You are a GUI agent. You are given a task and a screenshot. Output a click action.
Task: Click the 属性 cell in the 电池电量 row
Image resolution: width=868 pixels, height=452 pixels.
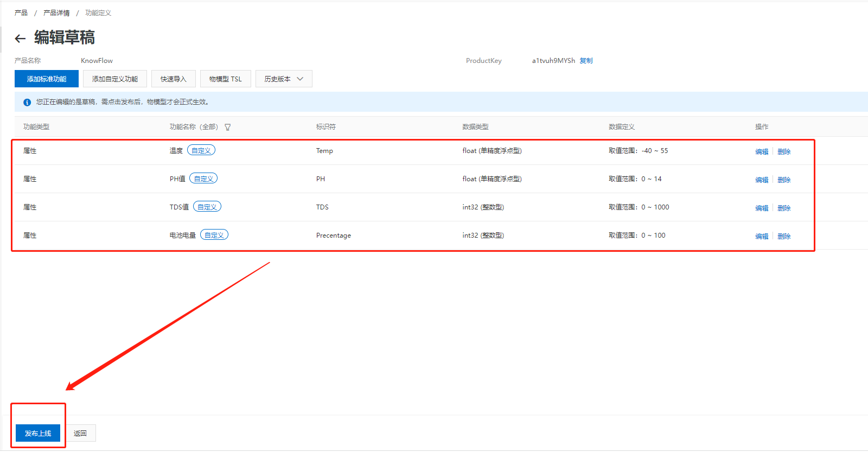(30, 235)
